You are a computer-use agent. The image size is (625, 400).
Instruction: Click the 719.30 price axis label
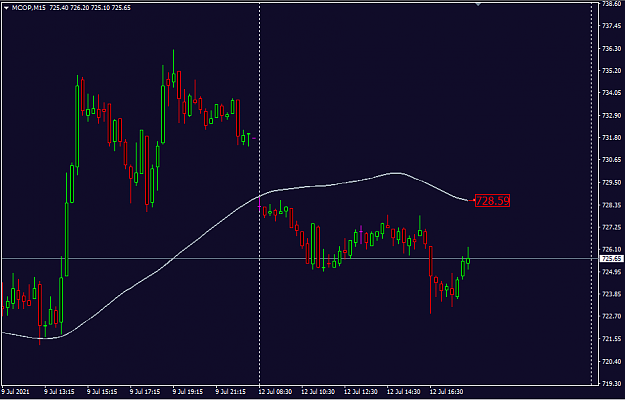coord(612,384)
